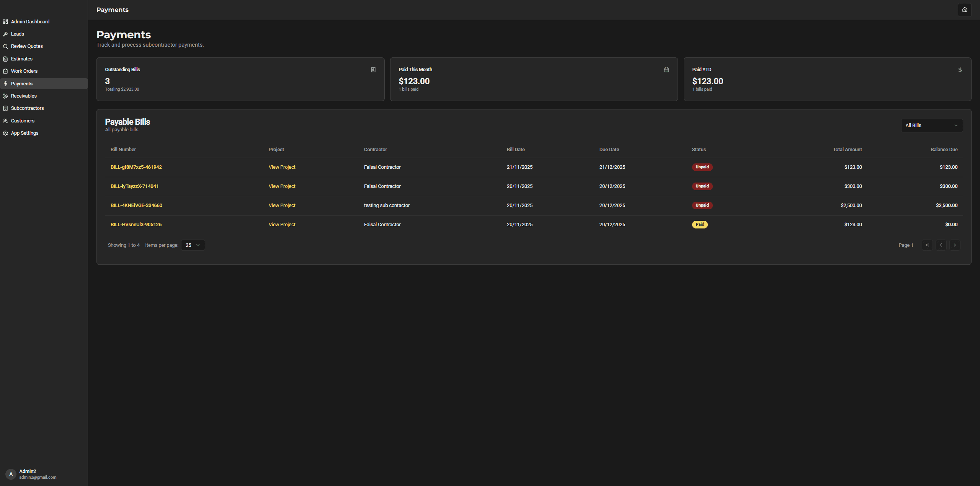Click the Customers people icon

click(5, 121)
